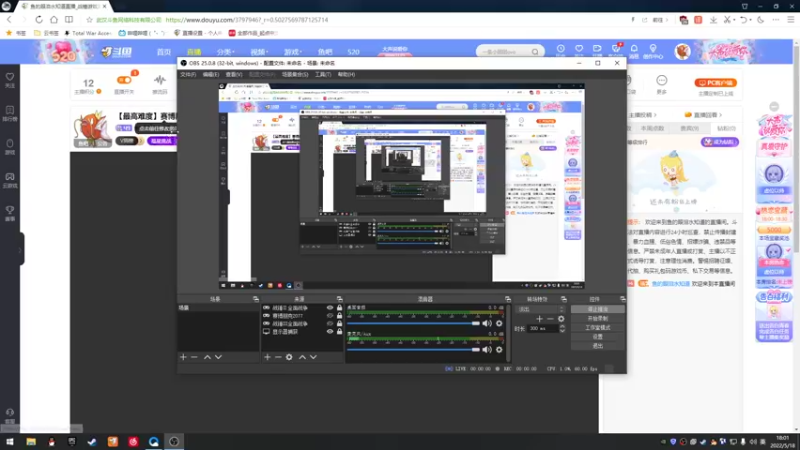800x450 pixels.
Task: Click 成为粉丝 become fan button
Action: coord(719,142)
